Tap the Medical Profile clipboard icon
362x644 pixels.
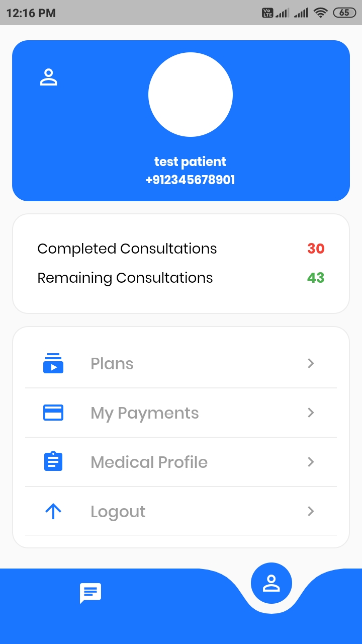click(53, 461)
